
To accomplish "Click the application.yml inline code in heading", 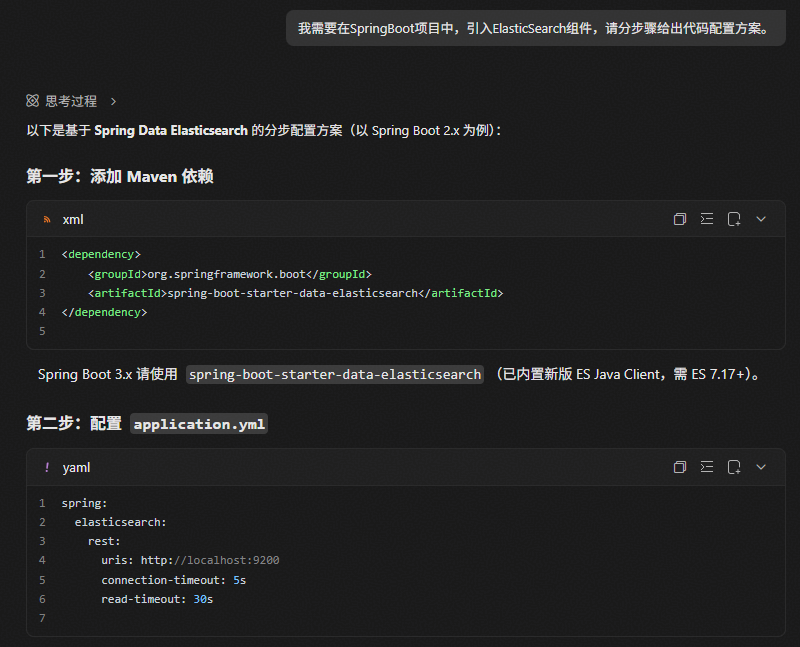I will coord(199,424).
